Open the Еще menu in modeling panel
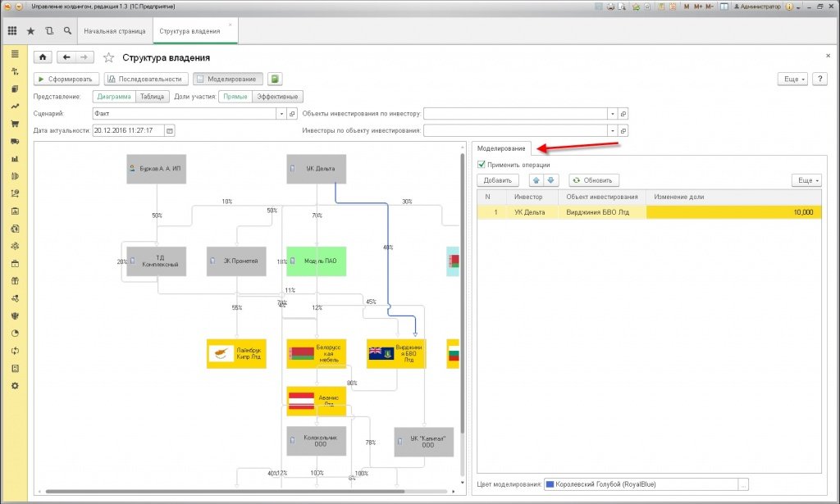Viewport: 840px width, 504px height. point(807,180)
